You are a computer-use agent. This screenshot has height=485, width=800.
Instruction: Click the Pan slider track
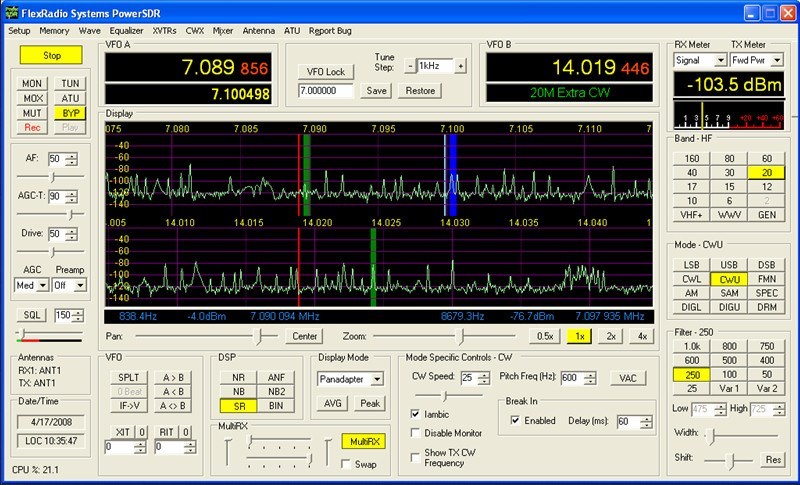200,336
